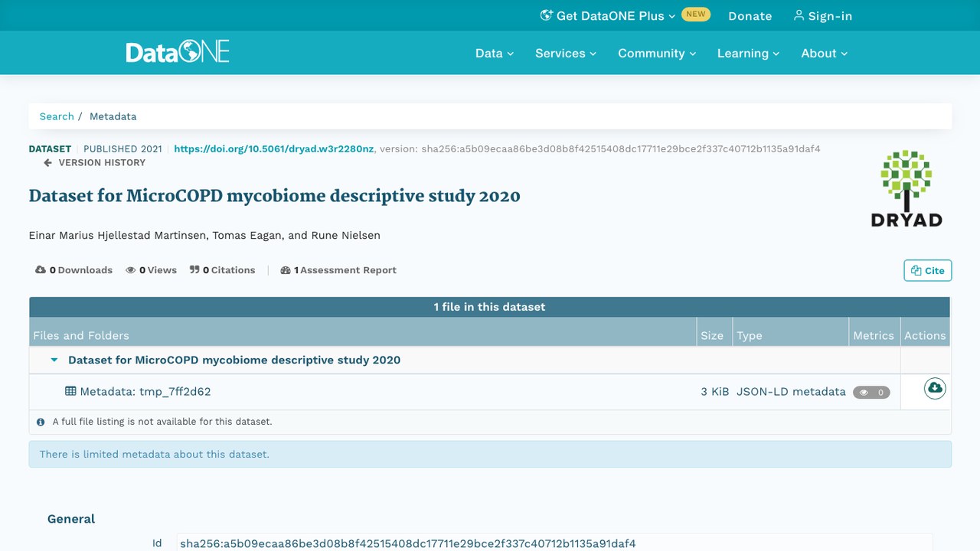Open the dryad DOI link
Image resolution: width=980 pixels, height=551 pixels.
tap(274, 148)
